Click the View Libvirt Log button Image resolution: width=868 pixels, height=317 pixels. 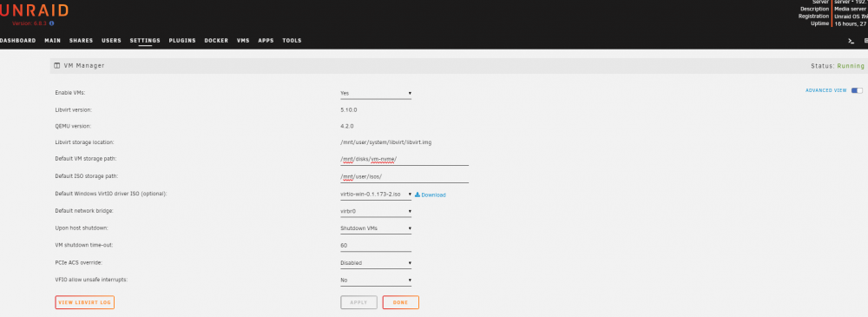click(x=85, y=302)
